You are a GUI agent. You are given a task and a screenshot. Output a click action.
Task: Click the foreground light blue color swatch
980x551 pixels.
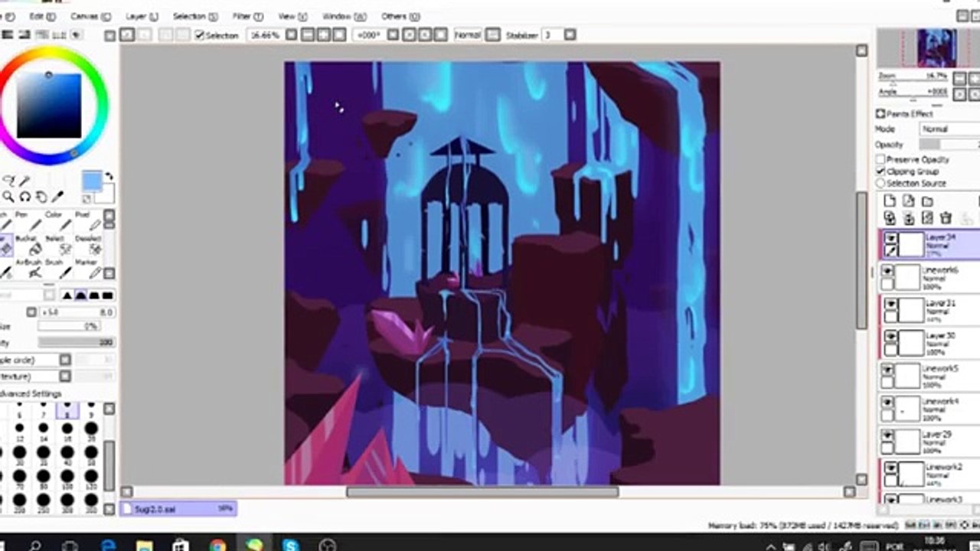click(91, 181)
